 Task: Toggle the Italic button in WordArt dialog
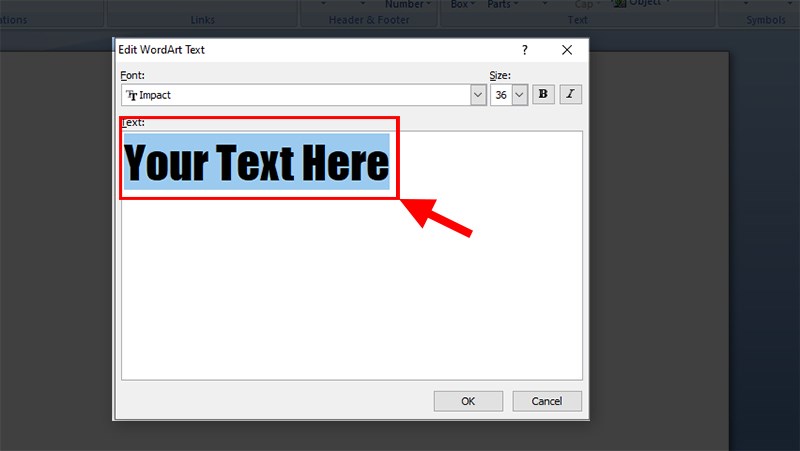click(570, 94)
